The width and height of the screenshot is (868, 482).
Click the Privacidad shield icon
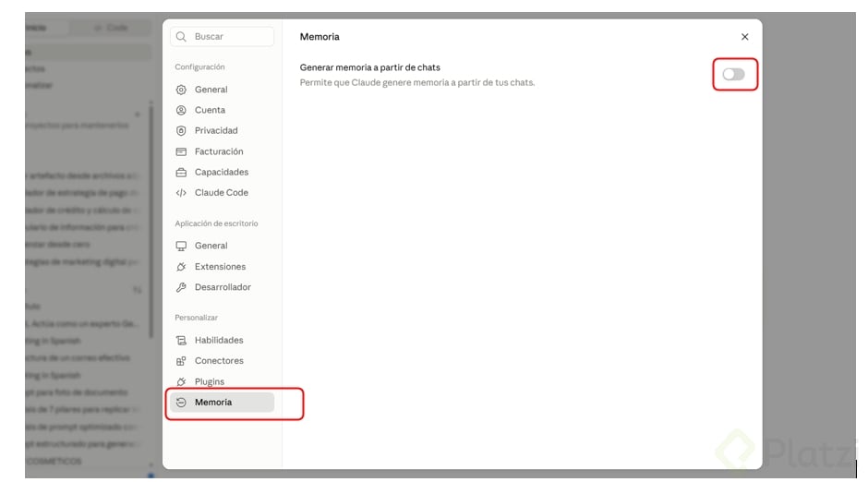(181, 130)
